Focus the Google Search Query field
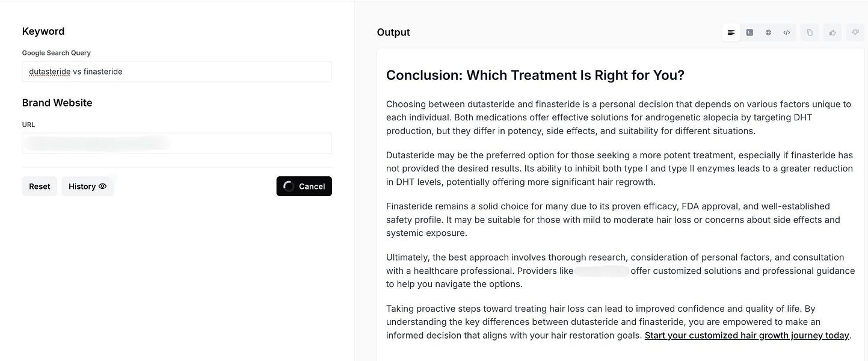Screen dimensions: 868x361 177,72
